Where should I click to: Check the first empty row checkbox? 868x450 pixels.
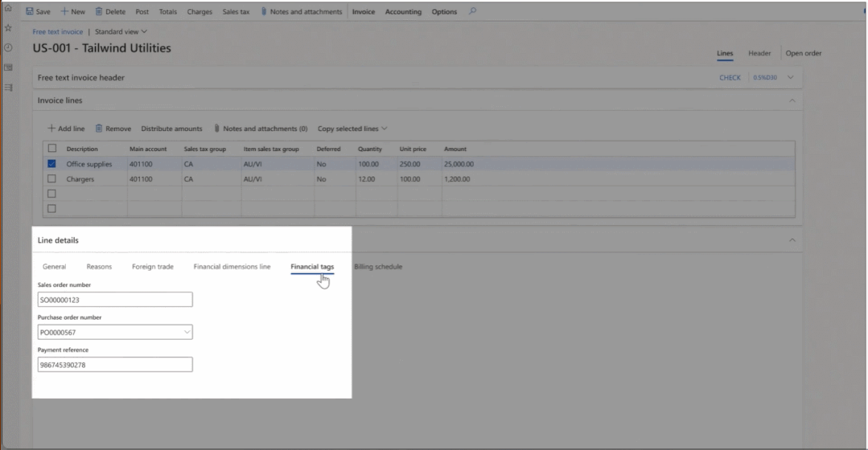51,194
